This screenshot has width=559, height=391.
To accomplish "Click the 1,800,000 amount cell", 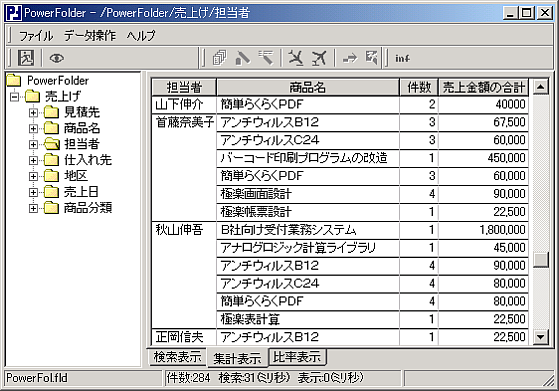I will [483, 230].
